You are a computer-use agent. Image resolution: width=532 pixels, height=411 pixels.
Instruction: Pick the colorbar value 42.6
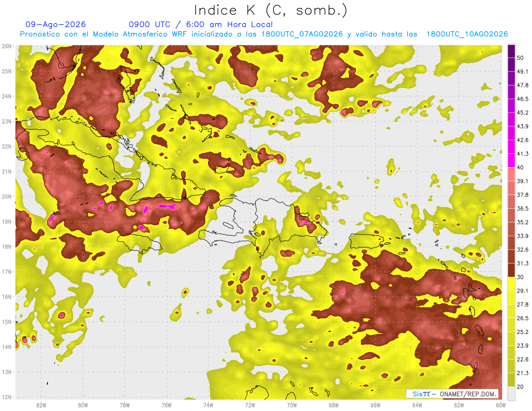tap(523, 140)
